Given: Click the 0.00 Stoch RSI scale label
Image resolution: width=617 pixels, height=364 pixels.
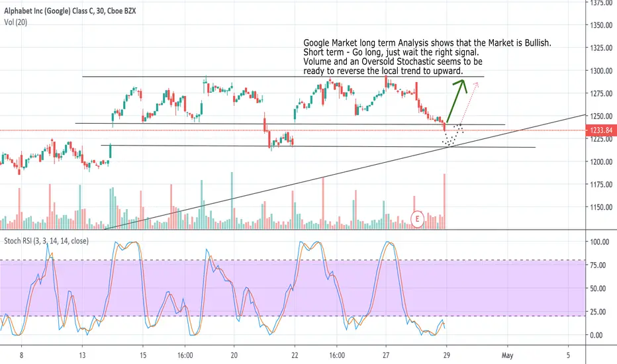Looking at the screenshot, I should coord(596,336).
